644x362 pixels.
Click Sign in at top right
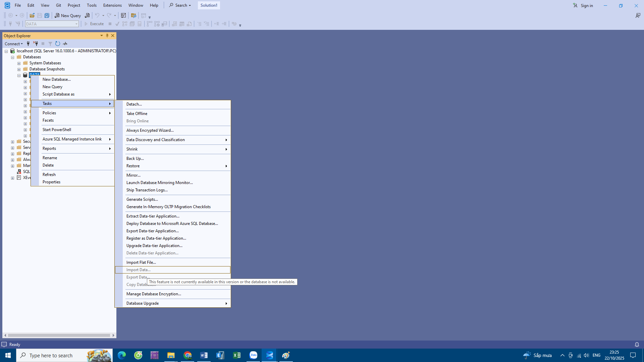(x=583, y=5)
